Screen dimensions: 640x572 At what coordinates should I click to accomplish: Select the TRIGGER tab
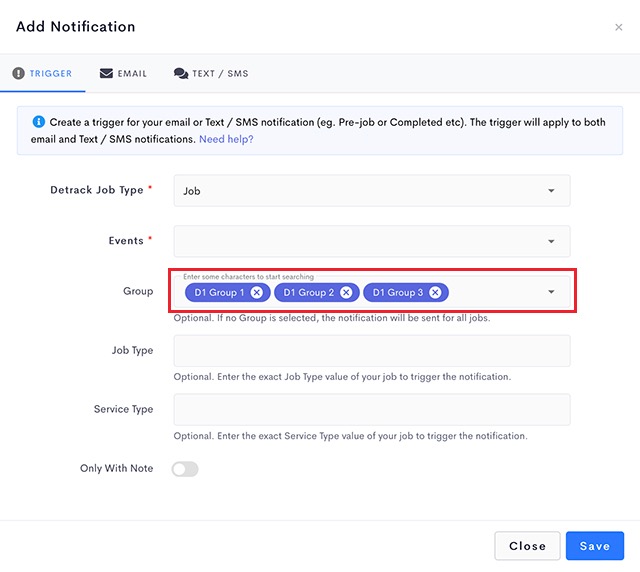pos(42,73)
